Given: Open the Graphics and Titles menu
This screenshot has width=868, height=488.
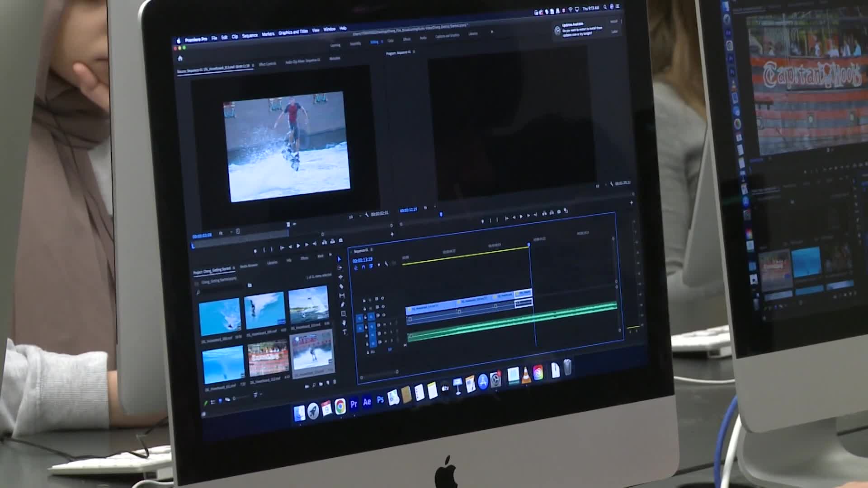Looking at the screenshot, I should [293, 32].
